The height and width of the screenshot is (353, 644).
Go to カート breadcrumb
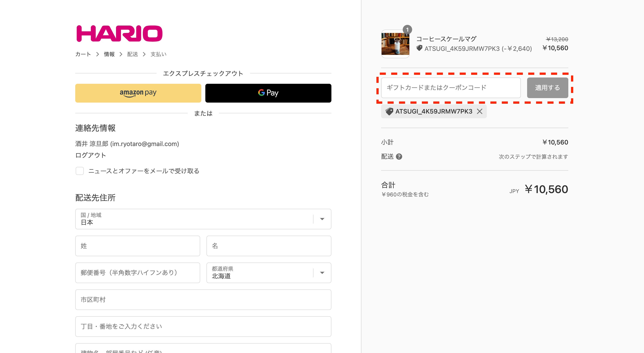pyautogui.click(x=83, y=54)
